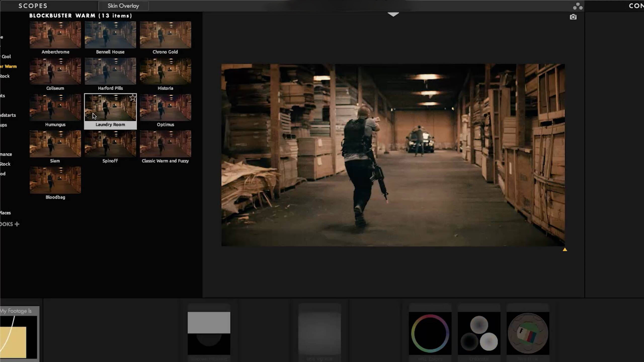Select the Shadows/Highlights tool icon
Screen dimensions: 644x362
[209, 333]
